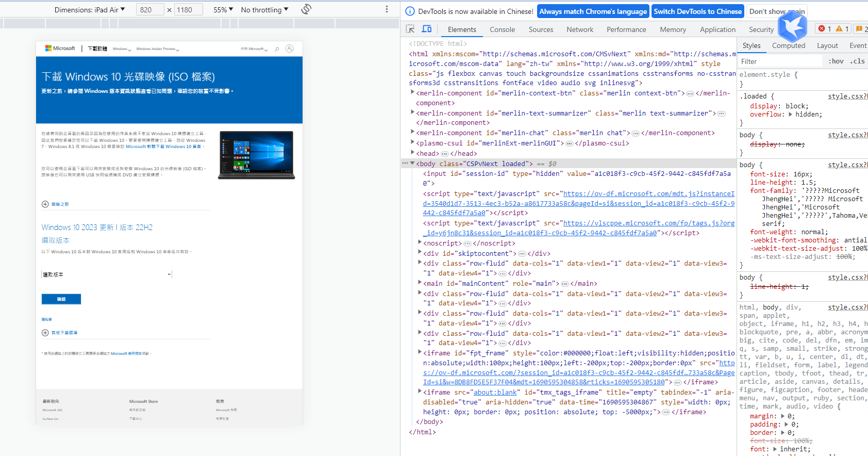The width and height of the screenshot is (868, 456).
Task: Click the search magnifier on Microsoft page
Action: tap(277, 49)
